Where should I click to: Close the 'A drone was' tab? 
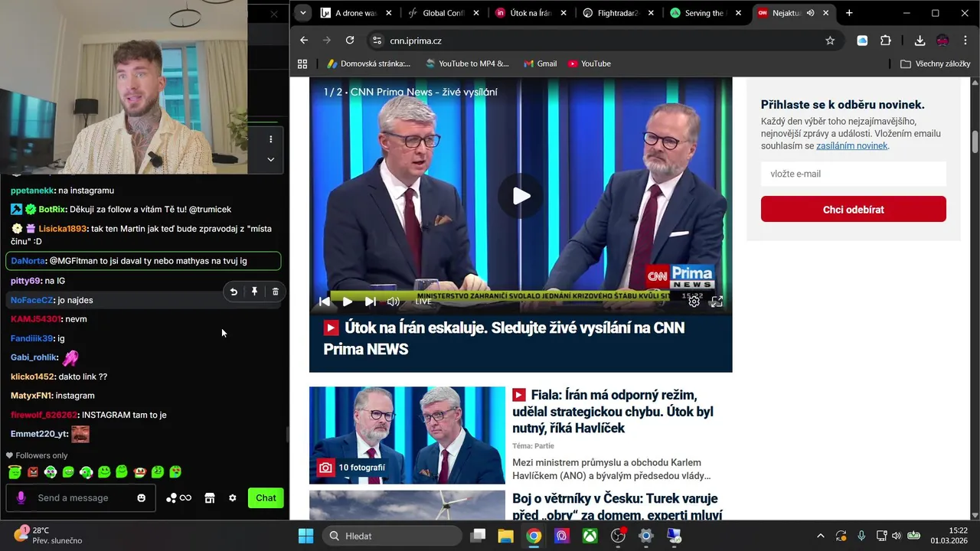click(389, 13)
